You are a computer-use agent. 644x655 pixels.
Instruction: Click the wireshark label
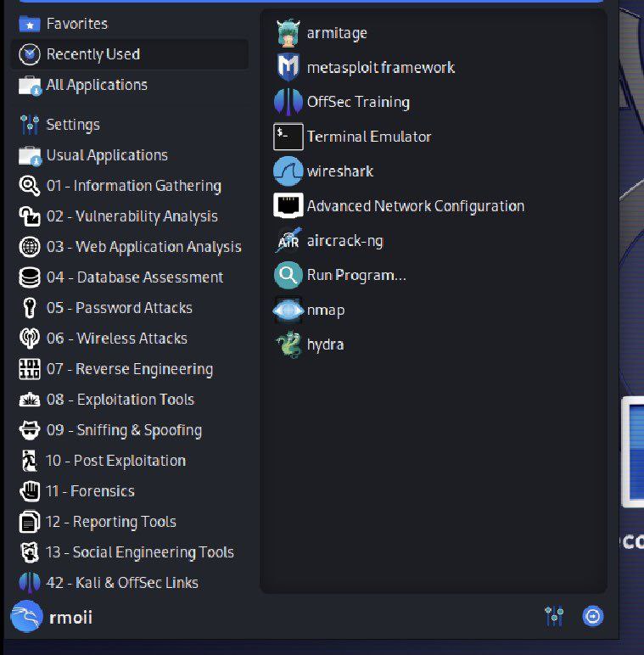340,171
